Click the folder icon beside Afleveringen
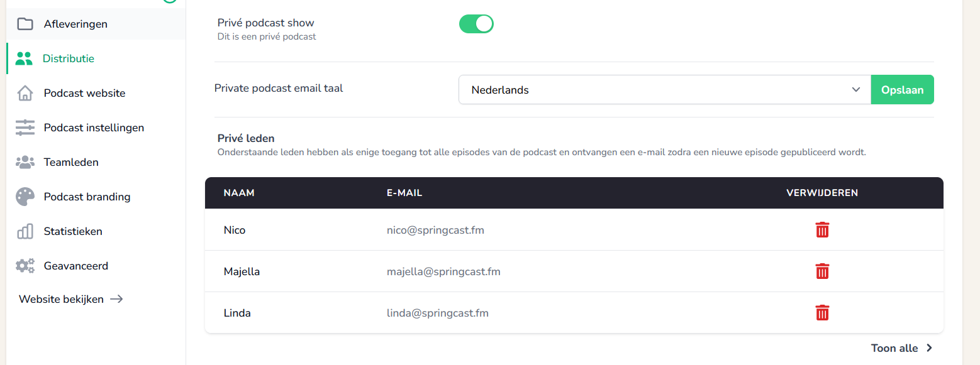980x365 pixels. pyautogui.click(x=25, y=24)
